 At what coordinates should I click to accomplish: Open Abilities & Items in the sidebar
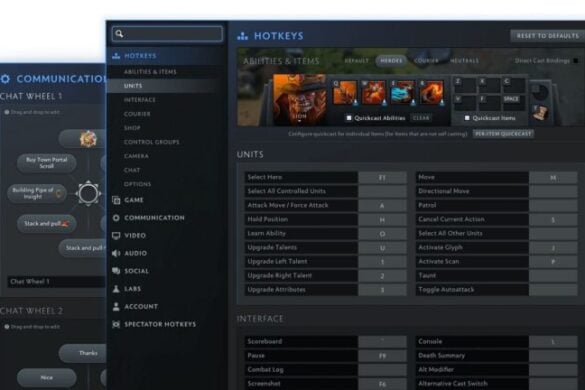point(150,72)
